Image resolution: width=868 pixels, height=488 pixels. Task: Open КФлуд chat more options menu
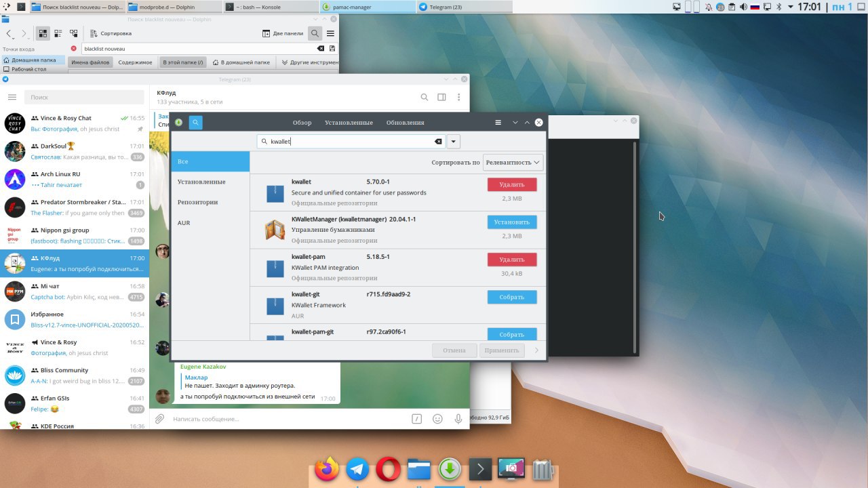pos(458,97)
